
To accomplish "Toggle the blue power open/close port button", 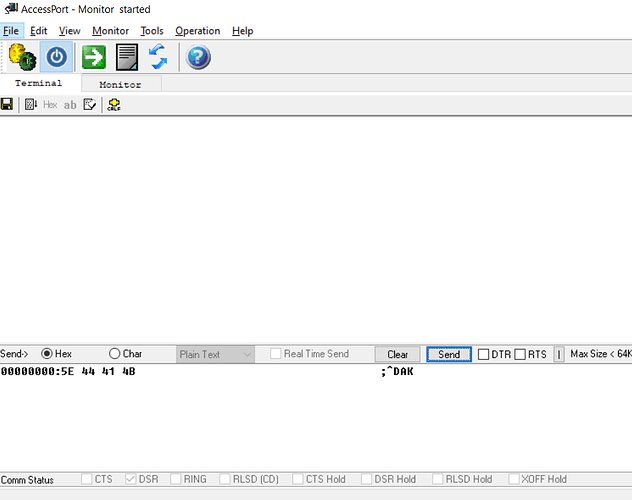I will click(56, 57).
